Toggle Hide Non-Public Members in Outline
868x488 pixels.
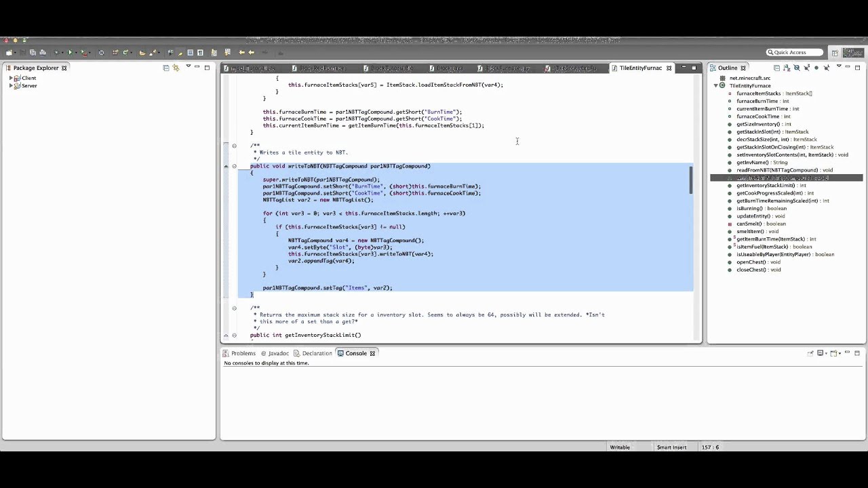coord(816,68)
